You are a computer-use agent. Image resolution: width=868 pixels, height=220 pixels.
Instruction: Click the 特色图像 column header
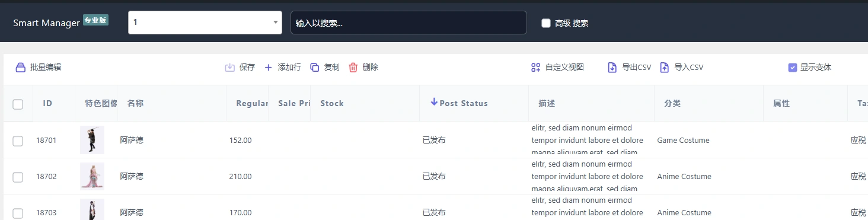click(x=101, y=103)
